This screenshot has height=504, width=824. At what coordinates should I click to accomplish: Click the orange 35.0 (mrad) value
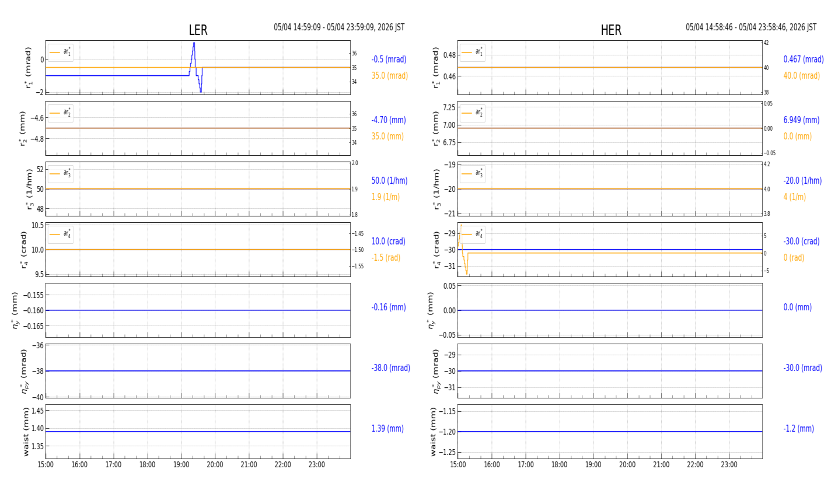[390, 76]
